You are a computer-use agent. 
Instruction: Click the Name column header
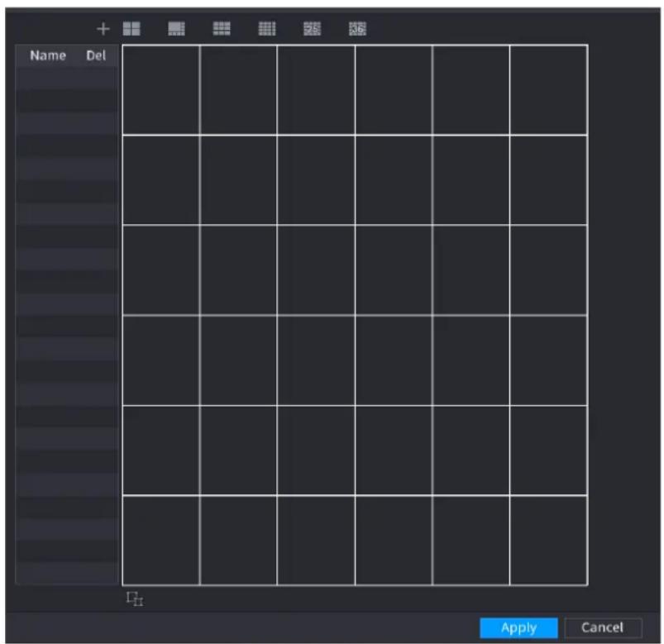pos(48,55)
